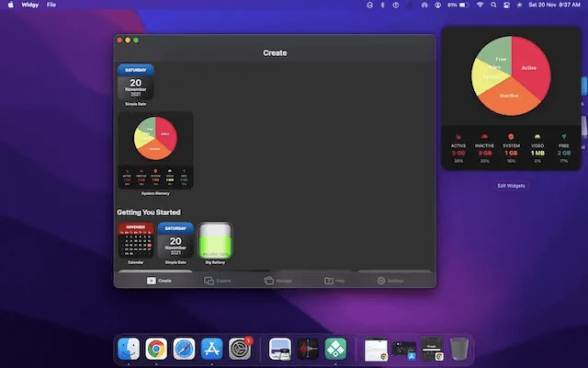The image size is (588, 368).
Task: Open the Settings gear tab
Action: (390, 280)
